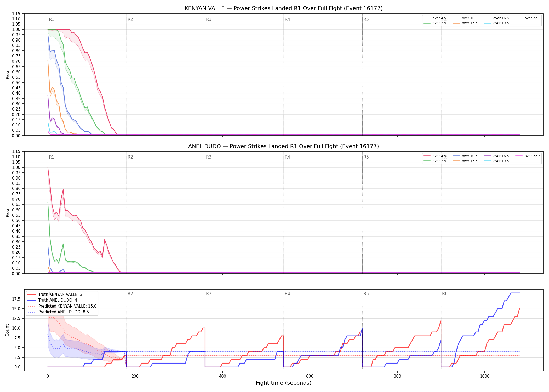Click the 'Fight time (seconds)' axis label
This screenshot has width=549, height=392.
pos(284,383)
